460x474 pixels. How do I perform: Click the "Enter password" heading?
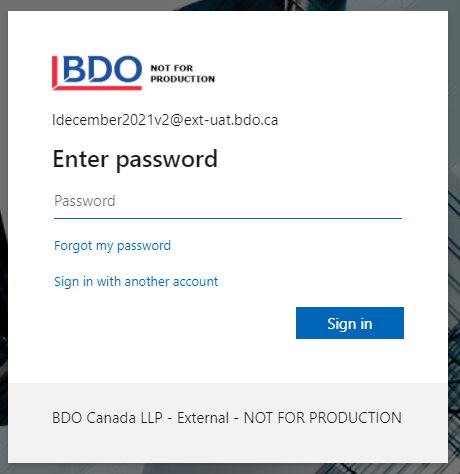tap(135, 159)
